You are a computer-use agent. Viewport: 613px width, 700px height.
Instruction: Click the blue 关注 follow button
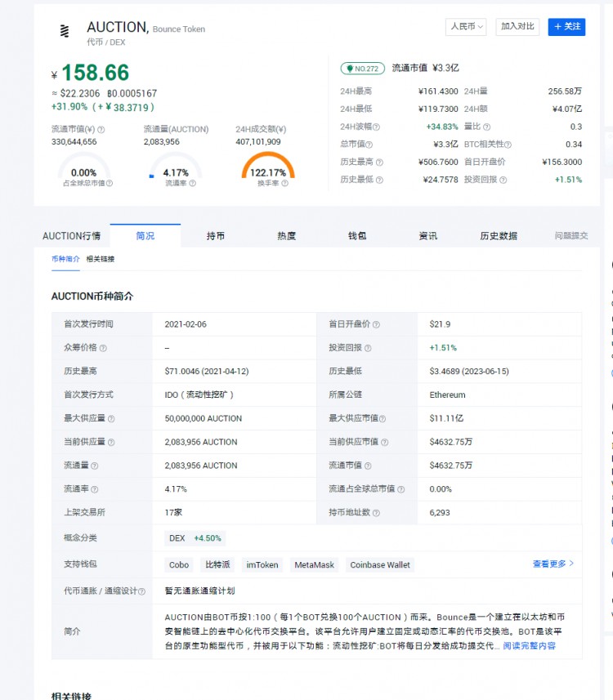tap(566, 27)
